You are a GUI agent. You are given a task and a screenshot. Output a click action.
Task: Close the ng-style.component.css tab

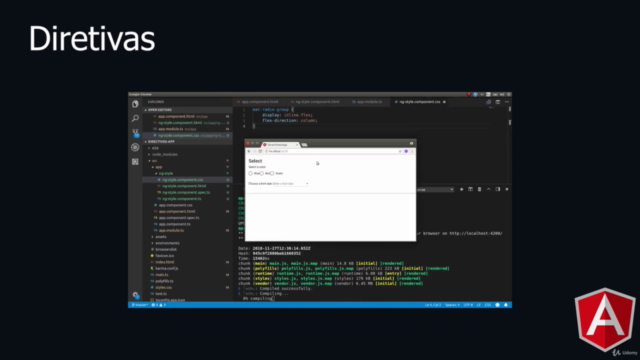pyautogui.click(x=444, y=102)
